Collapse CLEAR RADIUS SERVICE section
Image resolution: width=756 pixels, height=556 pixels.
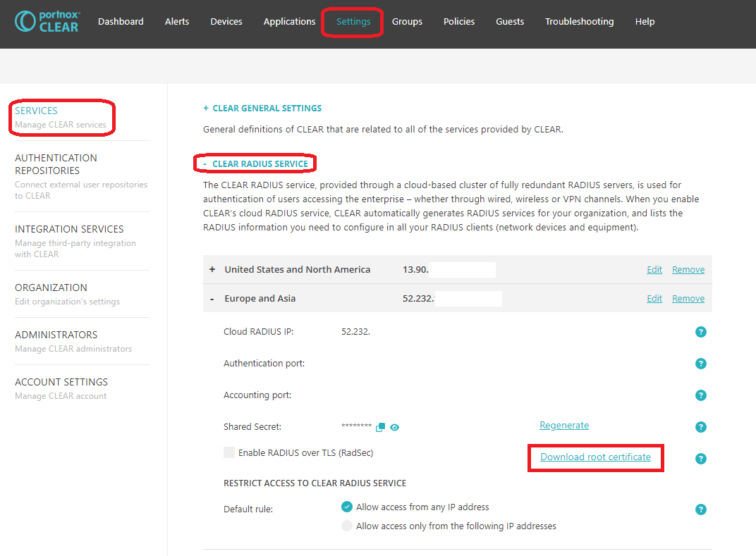(x=255, y=163)
